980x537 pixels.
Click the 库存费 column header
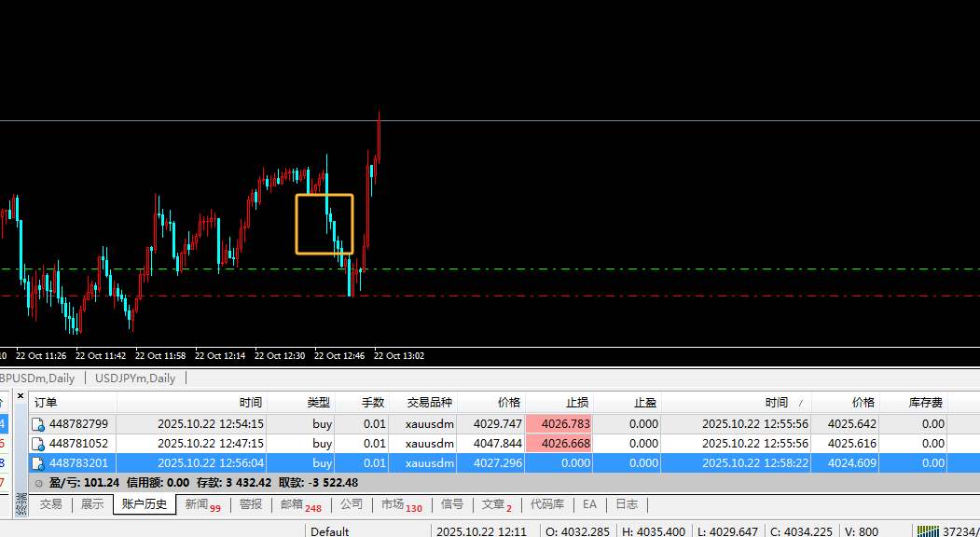point(925,403)
